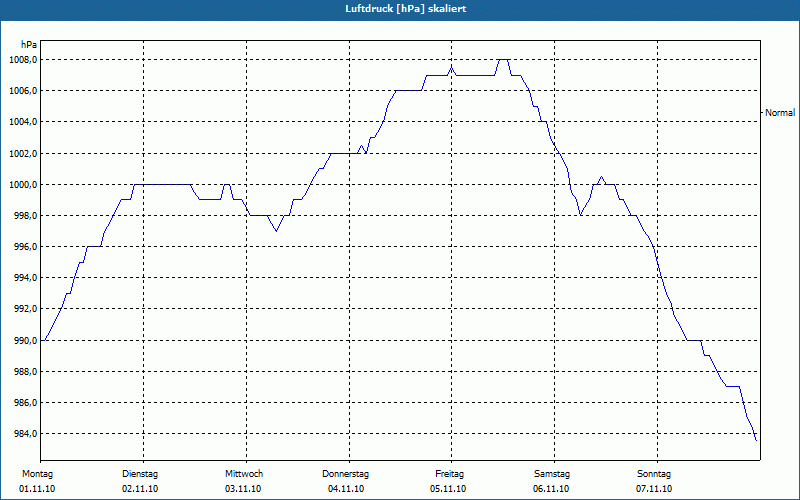The image size is (800, 500).
Task: Click the 'hPa' unit label
Action: pos(29,45)
